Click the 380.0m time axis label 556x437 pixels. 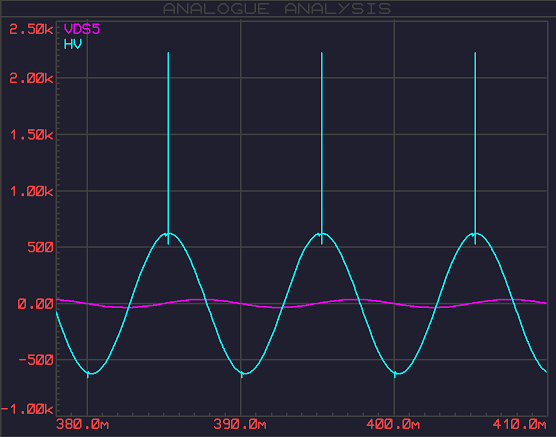coord(82,424)
